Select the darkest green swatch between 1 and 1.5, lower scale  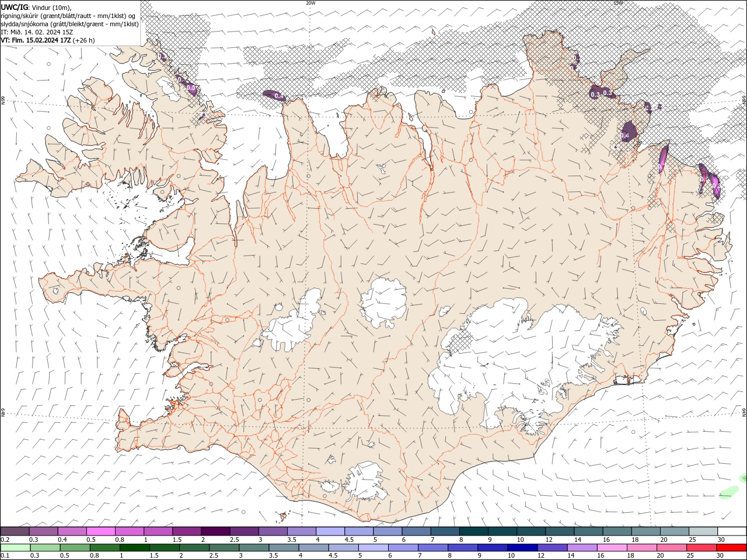tap(135, 548)
